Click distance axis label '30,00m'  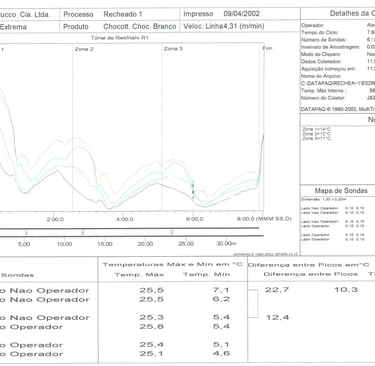[226, 243]
